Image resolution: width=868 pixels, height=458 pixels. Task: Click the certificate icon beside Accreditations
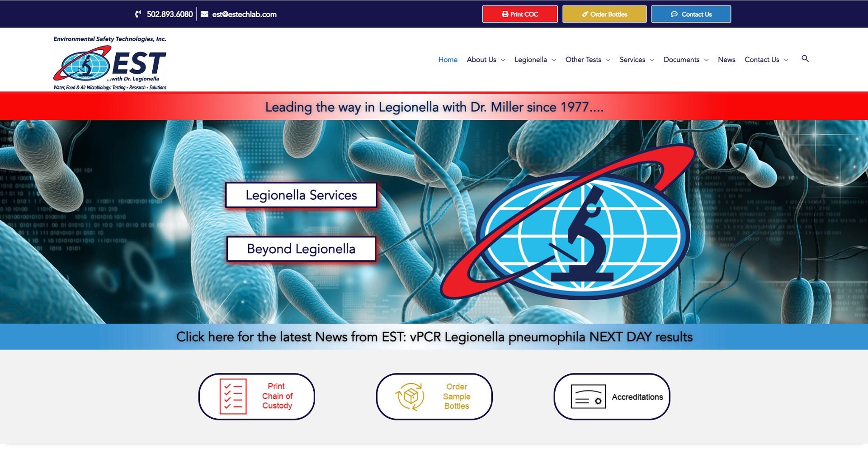(588, 397)
